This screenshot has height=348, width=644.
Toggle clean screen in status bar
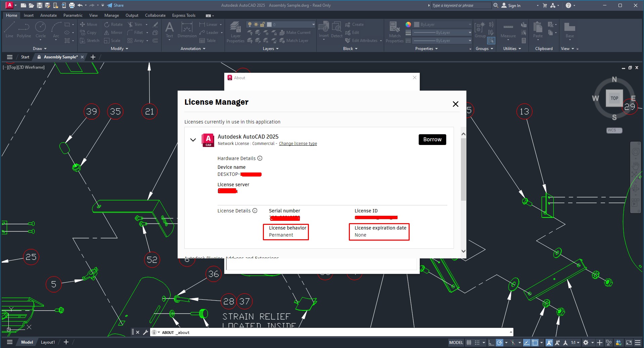629,343
